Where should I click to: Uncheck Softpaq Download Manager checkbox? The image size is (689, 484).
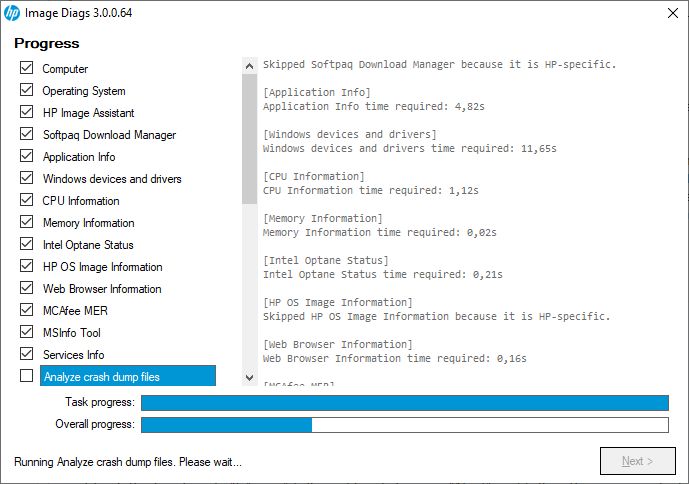pos(26,134)
